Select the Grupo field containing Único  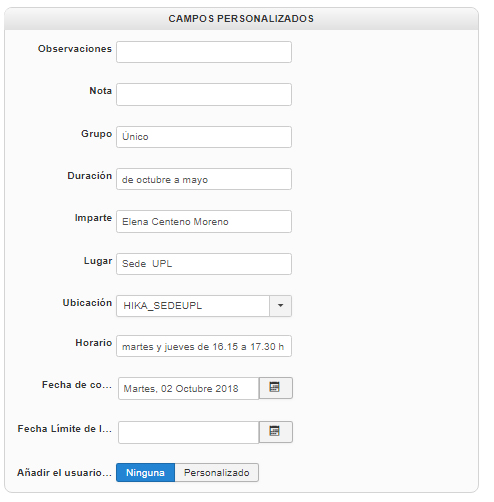tap(204, 137)
